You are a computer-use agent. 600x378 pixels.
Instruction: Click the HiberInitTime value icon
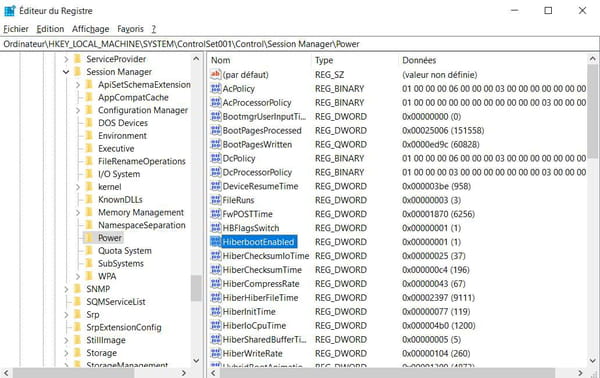click(x=216, y=311)
